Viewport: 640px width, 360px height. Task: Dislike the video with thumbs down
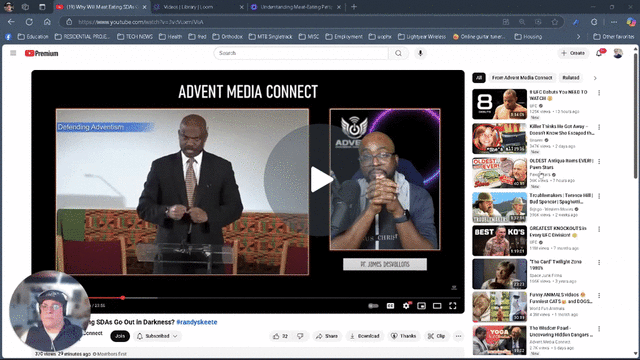[300, 336]
